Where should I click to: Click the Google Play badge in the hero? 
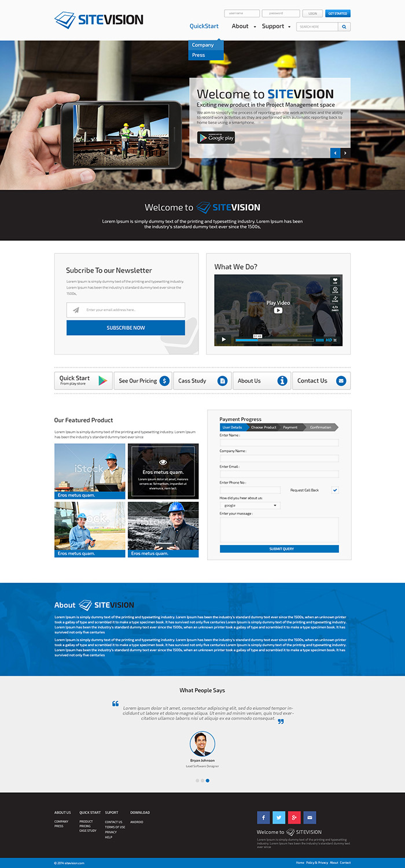coord(216,138)
